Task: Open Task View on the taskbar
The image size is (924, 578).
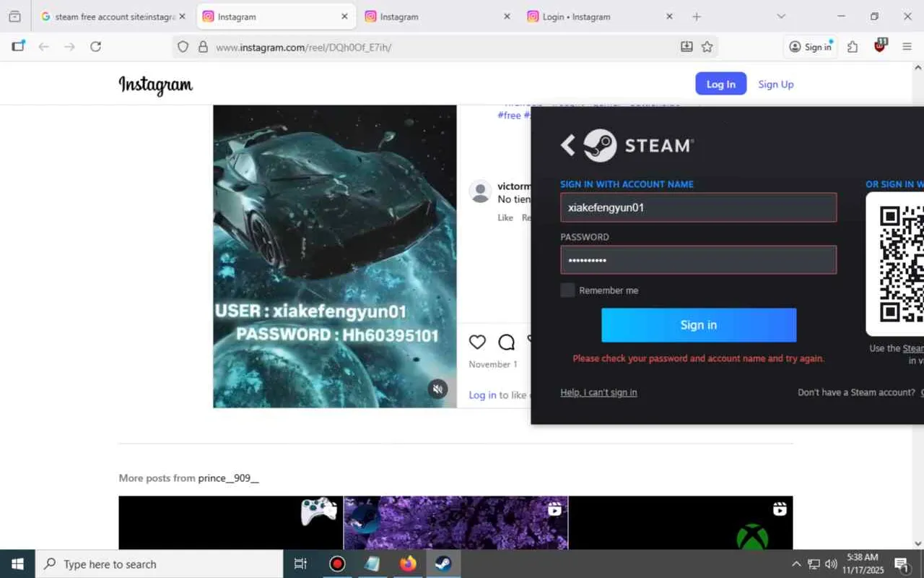Action: click(300, 564)
